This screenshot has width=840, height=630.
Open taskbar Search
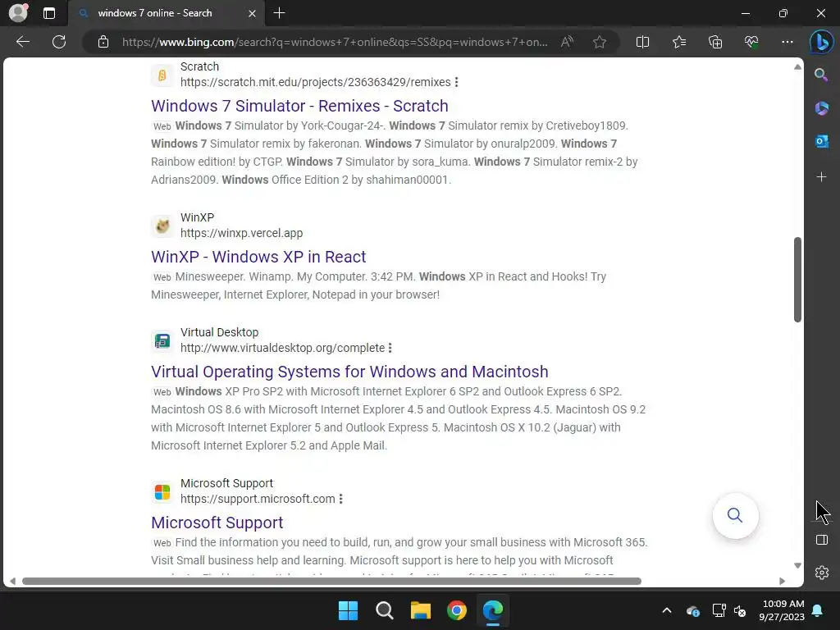pyautogui.click(x=384, y=610)
